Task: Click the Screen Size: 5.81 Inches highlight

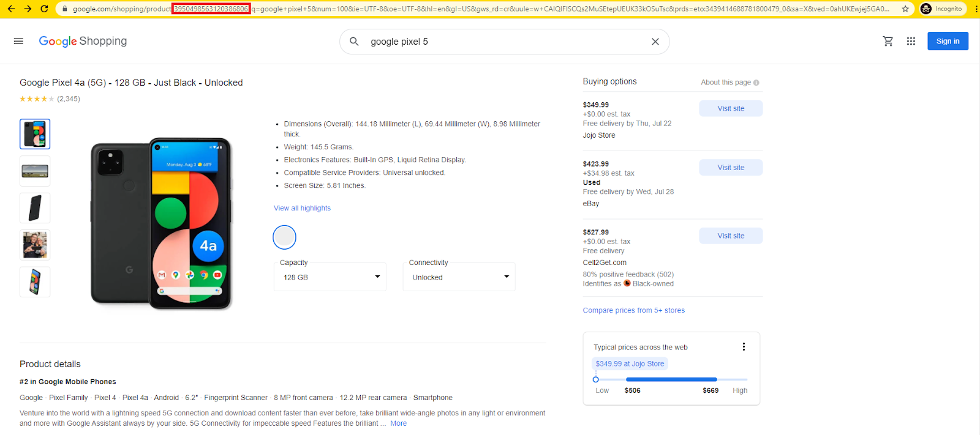Action: 325,185
